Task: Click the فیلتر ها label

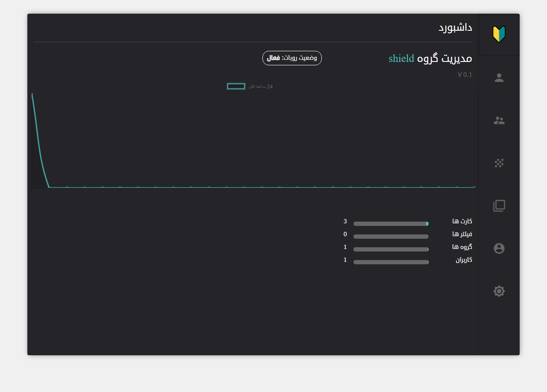Action: (x=462, y=234)
